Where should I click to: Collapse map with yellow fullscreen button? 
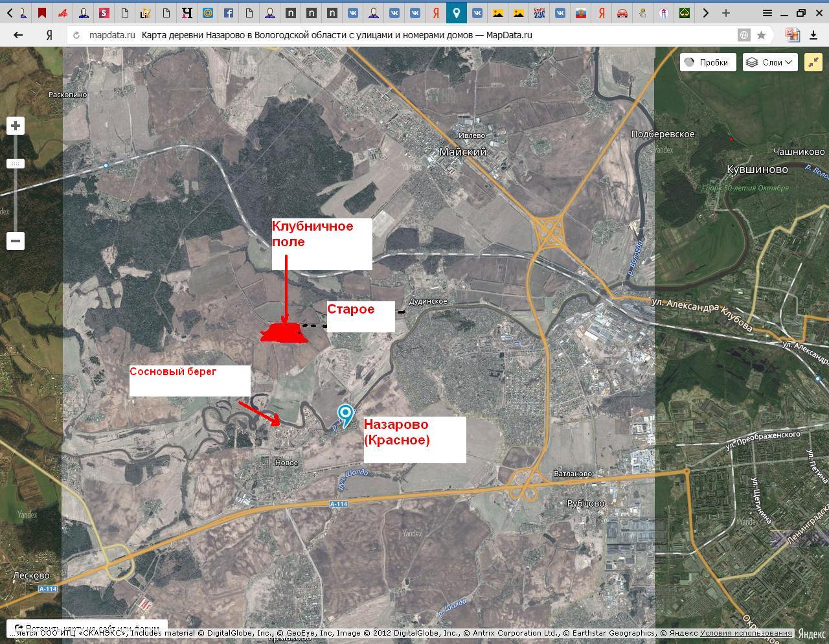(813, 62)
